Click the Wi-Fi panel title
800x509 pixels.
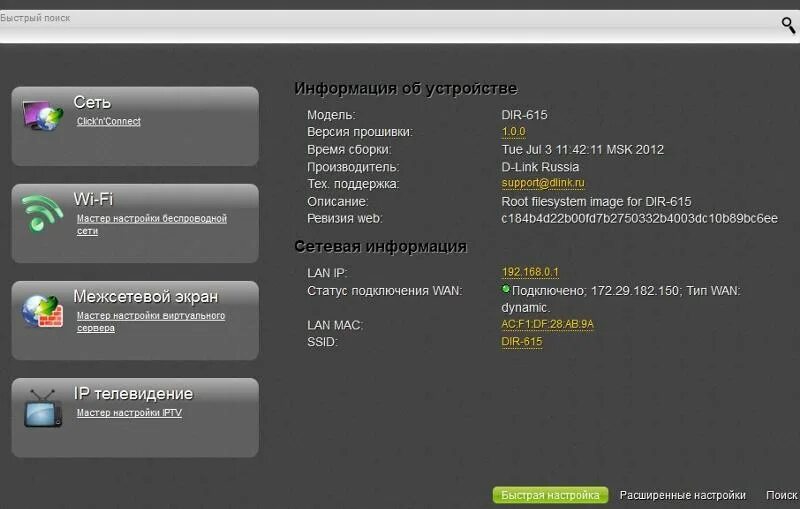pos(93,199)
